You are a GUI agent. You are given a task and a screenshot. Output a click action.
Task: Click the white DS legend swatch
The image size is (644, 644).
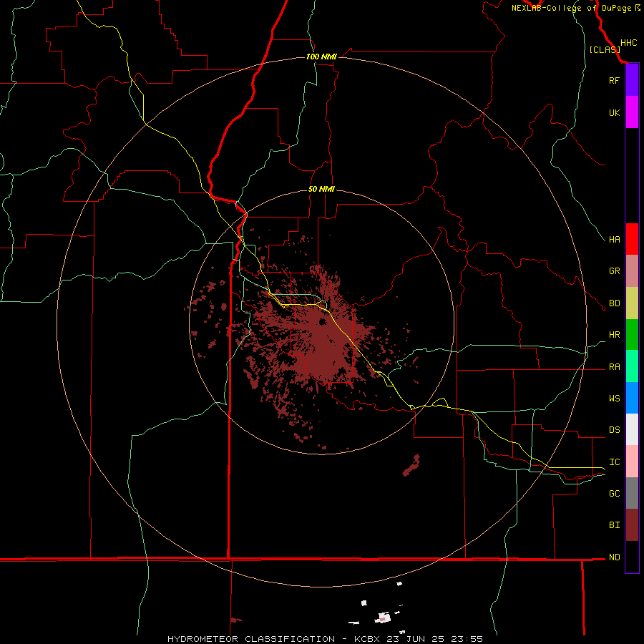pyautogui.click(x=632, y=429)
